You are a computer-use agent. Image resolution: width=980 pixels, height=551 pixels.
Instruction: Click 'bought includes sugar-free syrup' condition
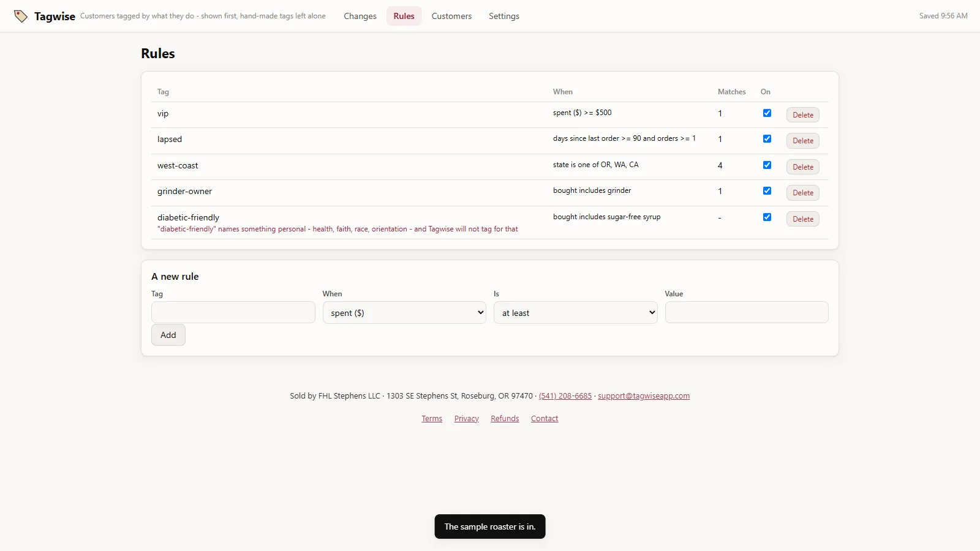pyautogui.click(x=606, y=217)
